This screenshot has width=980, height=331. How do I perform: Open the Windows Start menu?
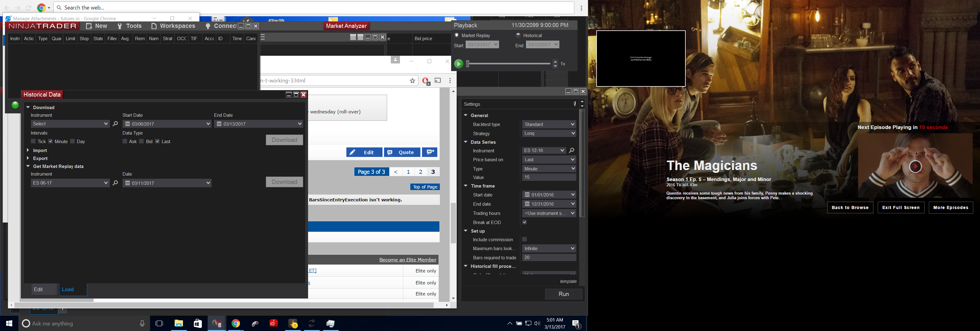pos(9,323)
